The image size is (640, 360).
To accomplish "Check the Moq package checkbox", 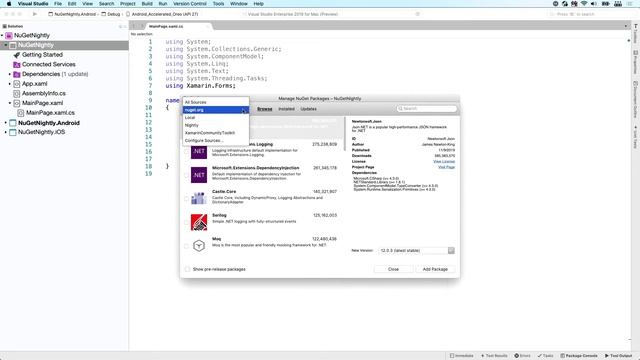I will coord(187,246).
